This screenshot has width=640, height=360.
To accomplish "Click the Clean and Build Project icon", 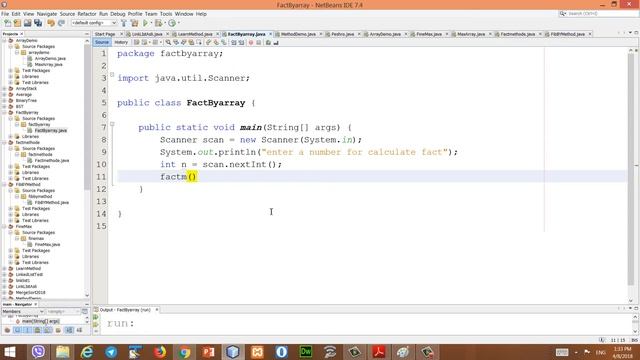I will tap(134, 23).
